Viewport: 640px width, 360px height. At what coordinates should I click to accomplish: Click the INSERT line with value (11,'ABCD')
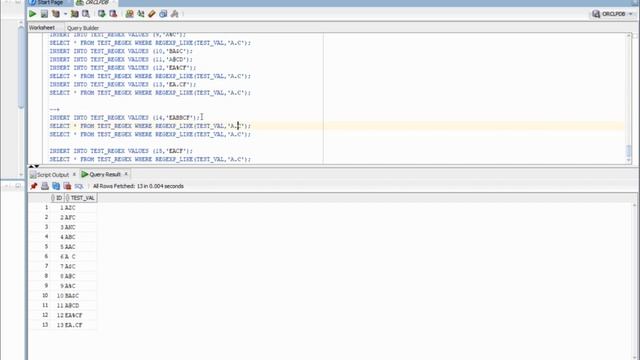click(121, 60)
